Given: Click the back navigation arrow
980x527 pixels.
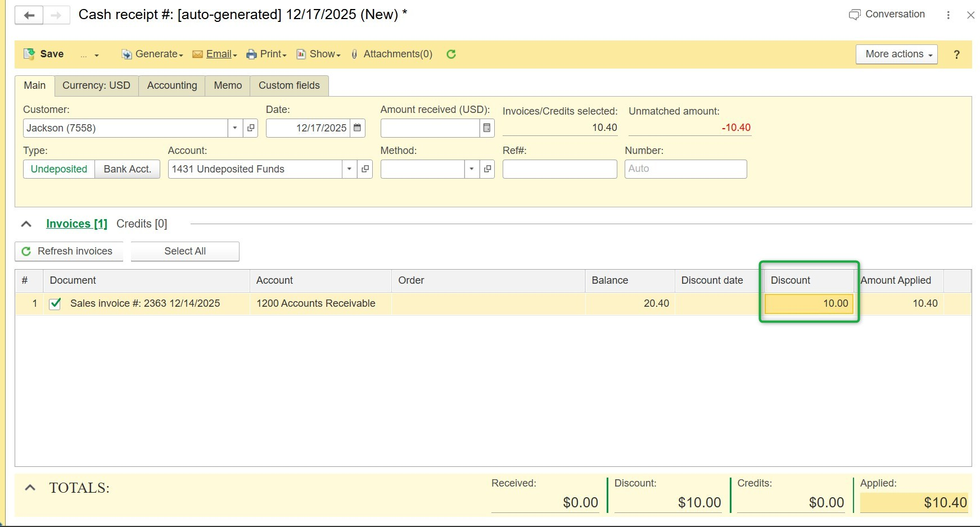Looking at the screenshot, I should tap(29, 15).
